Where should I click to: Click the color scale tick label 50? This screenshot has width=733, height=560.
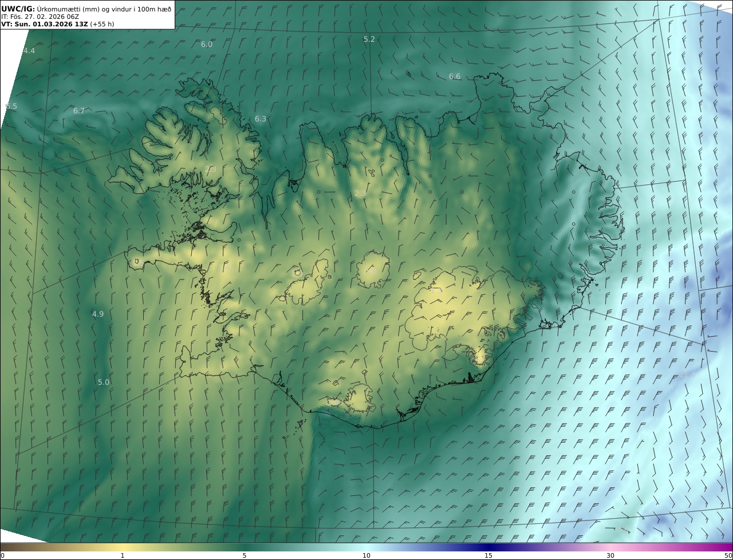point(728,556)
